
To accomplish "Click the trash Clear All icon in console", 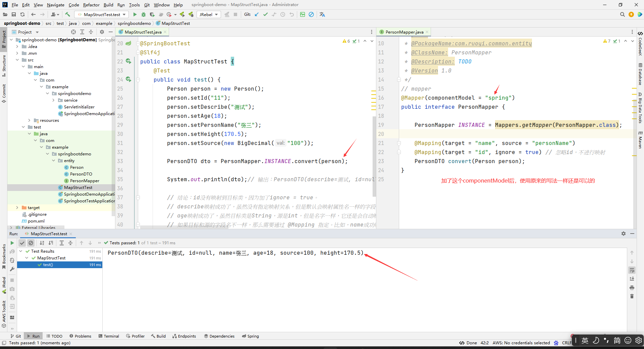I will [x=632, y=296].
